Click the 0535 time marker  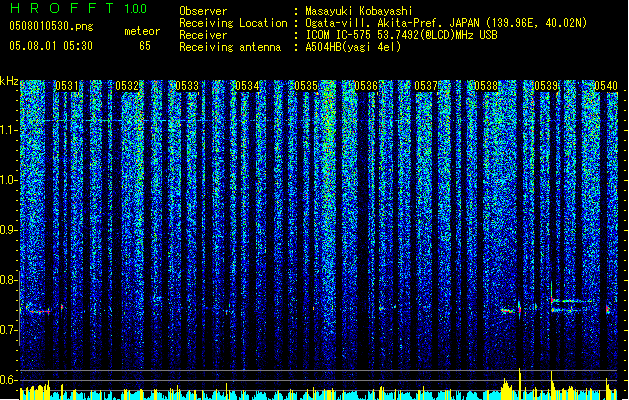coord(306,86)
